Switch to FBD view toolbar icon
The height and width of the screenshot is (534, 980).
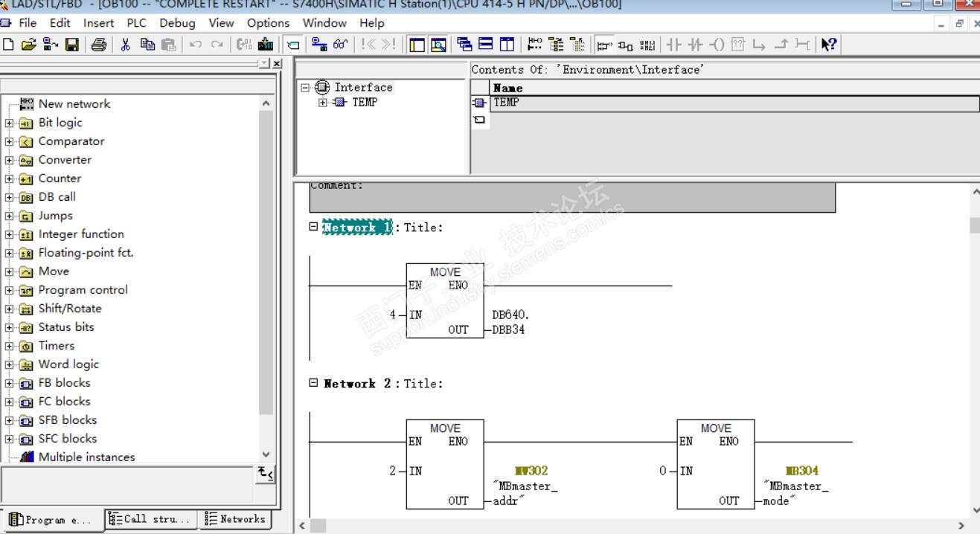pos(626,45)
